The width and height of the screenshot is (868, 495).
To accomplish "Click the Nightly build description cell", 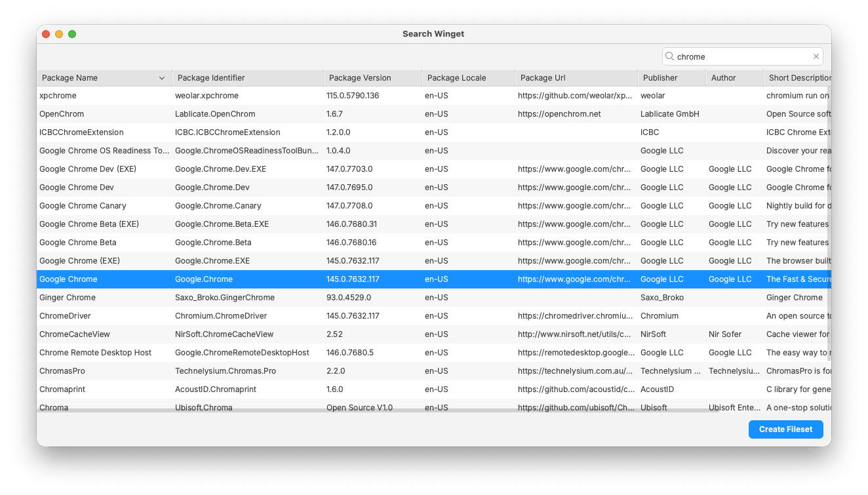I will pos(797,206).
